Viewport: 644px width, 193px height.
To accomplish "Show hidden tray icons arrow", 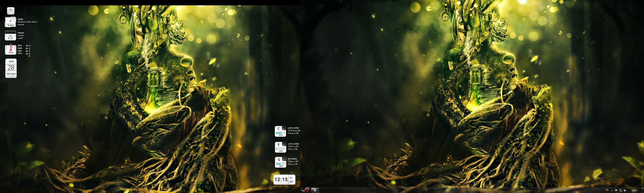I will 612,190.
